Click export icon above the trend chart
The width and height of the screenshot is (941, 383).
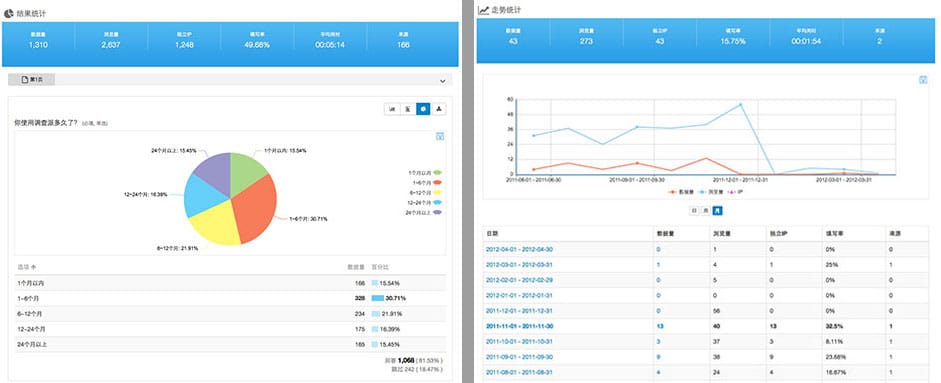click(x=923, y=80)
